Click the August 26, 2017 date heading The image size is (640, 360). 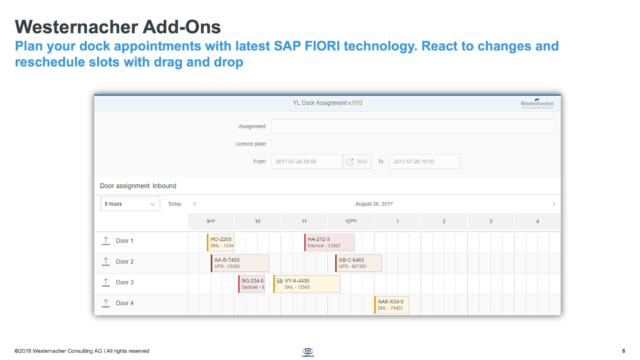coord(374,204)
